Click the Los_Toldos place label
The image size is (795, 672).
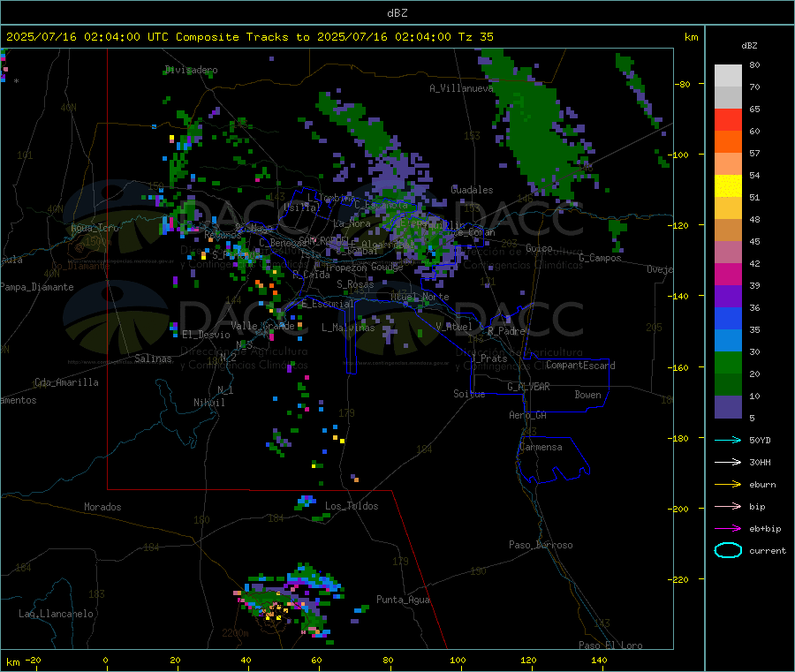(352, 506)
